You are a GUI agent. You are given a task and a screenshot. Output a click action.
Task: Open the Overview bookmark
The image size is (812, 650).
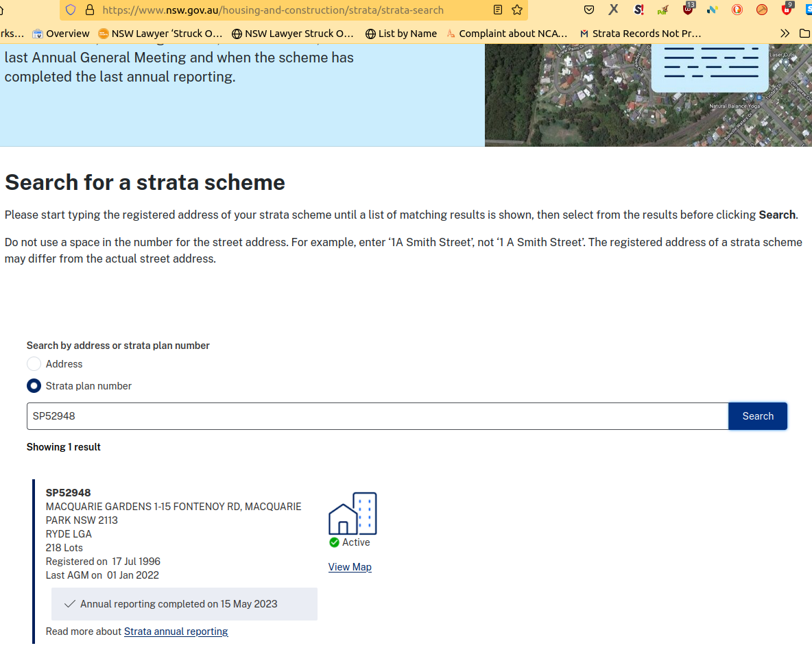(x=61, y=34)
